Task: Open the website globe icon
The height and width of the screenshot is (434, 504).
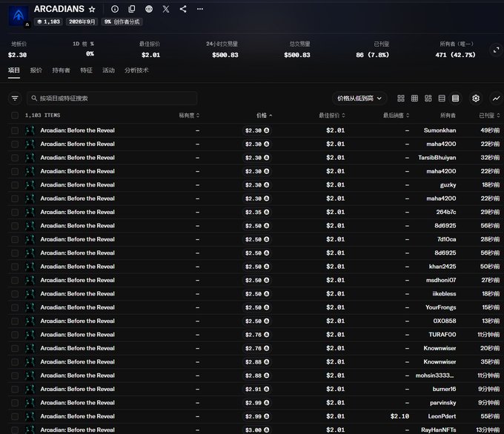Action: coord(149,9)
